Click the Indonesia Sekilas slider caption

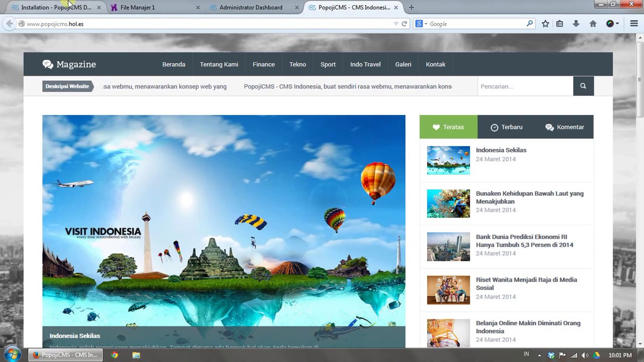[x=75, y=336]
